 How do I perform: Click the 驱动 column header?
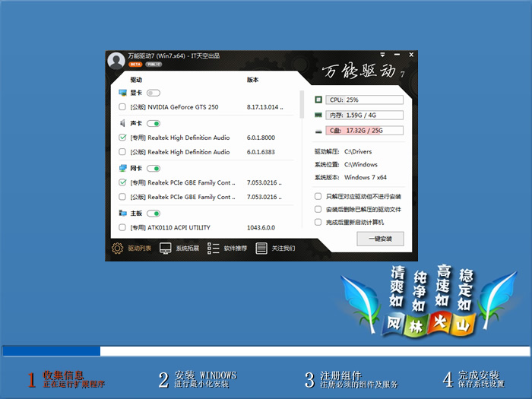136,80
